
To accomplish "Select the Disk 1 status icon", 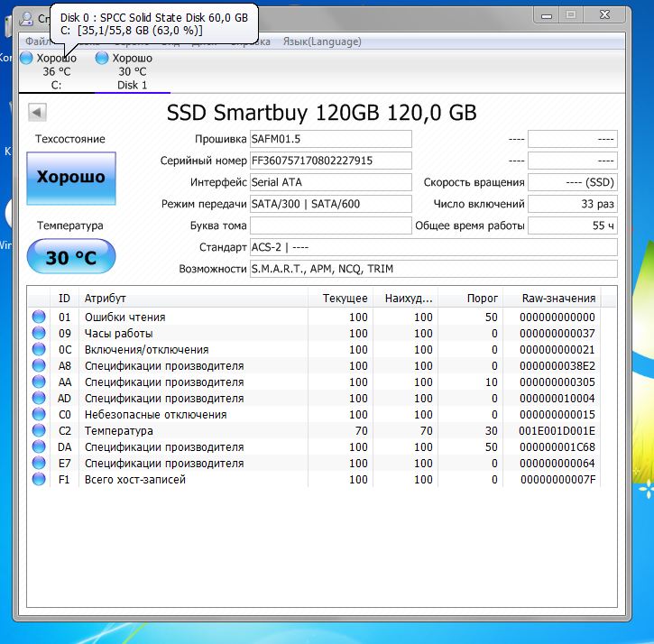I will pyautogui.click(x=102, y=58).
